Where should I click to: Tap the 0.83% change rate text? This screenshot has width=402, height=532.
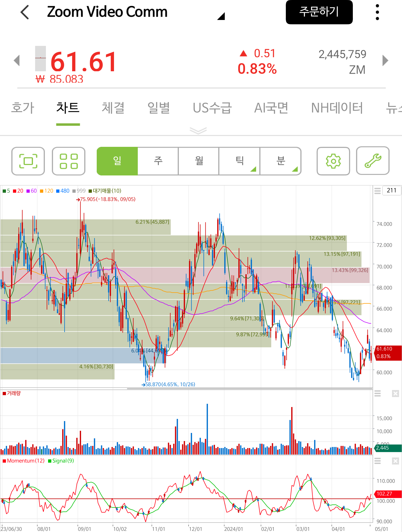pos(257,69)
